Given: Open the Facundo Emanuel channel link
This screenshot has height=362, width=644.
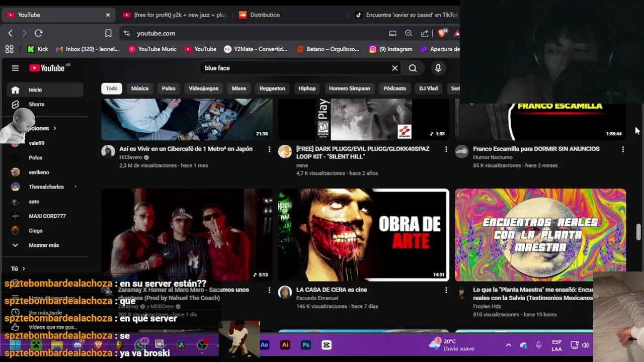Looking at the screenshot, I should (x=317, y=298).
